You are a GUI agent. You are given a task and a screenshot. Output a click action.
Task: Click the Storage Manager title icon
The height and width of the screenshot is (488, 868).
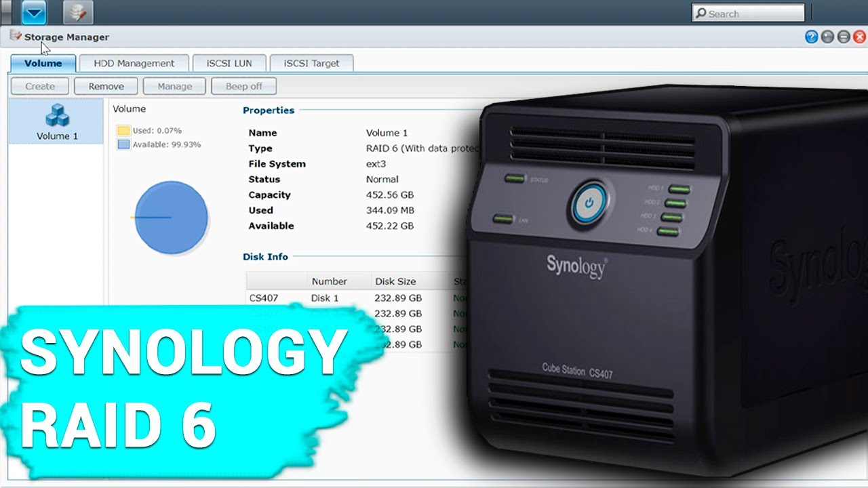point(16,36)
